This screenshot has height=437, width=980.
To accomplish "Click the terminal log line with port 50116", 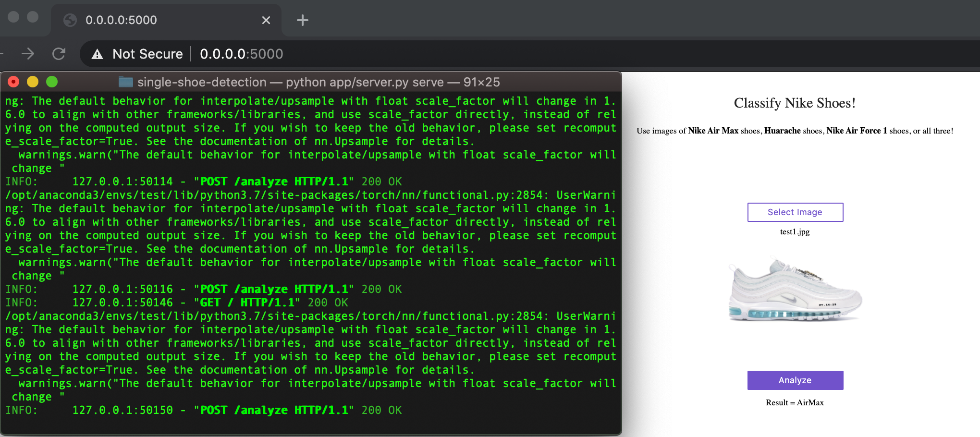I will 204,289.
